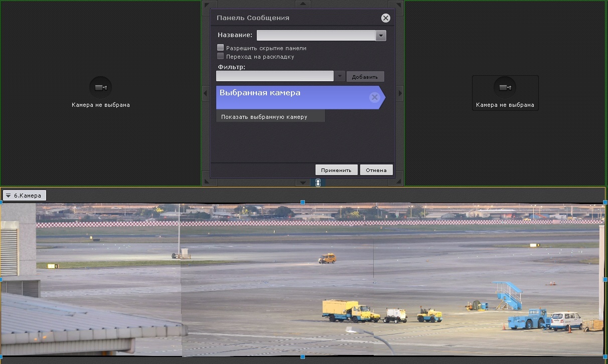The image size is (608, 364).
Task: Click the camera icon in the right empty cell
Action: pyautogui.click(x=505, y=88)
